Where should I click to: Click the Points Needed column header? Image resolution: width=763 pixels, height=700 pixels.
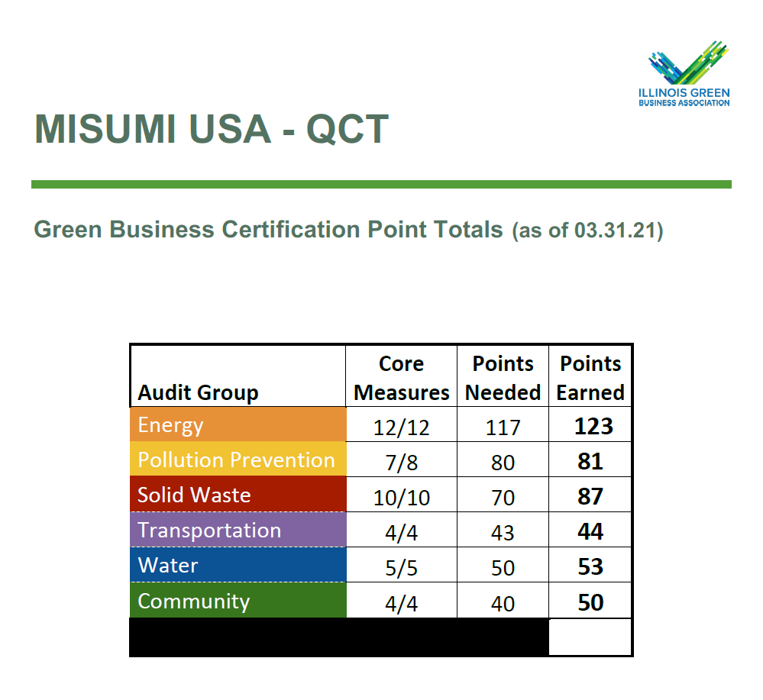tap(503, 376)
